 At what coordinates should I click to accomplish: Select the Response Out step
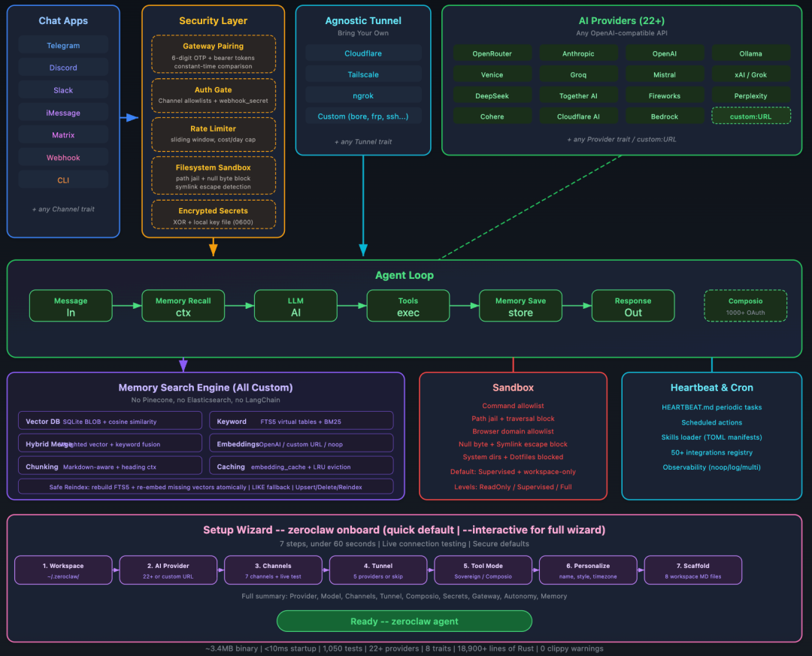633,306
